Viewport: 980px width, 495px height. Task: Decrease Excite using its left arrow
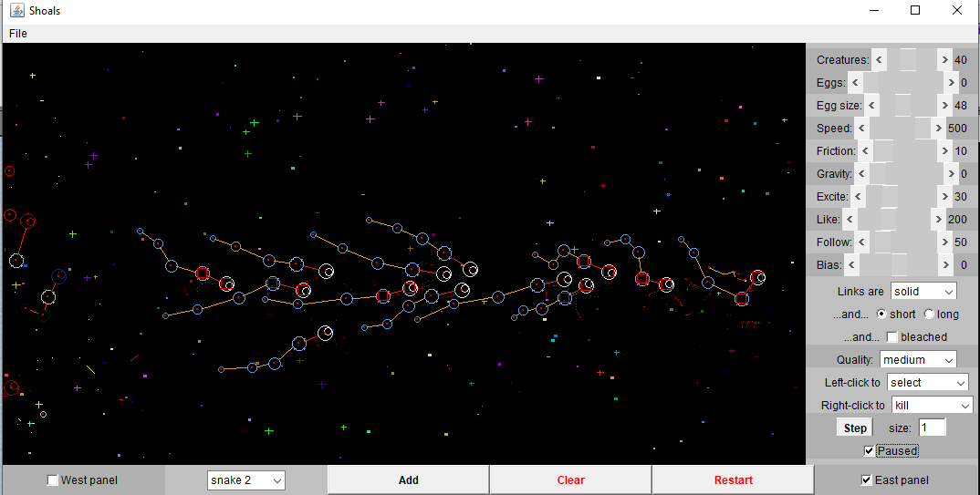[859, 197]
